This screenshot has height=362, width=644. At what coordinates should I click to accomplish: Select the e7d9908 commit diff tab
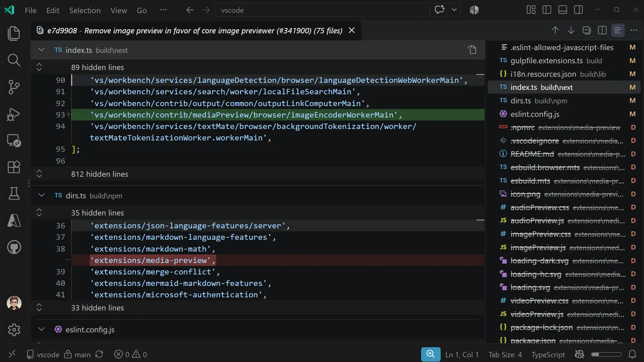point(195,31)
